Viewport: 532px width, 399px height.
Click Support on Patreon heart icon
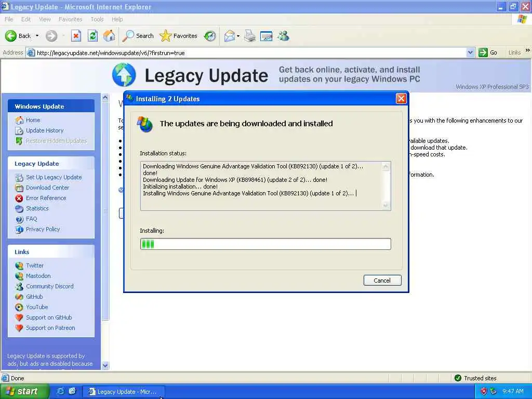point(19,328)
